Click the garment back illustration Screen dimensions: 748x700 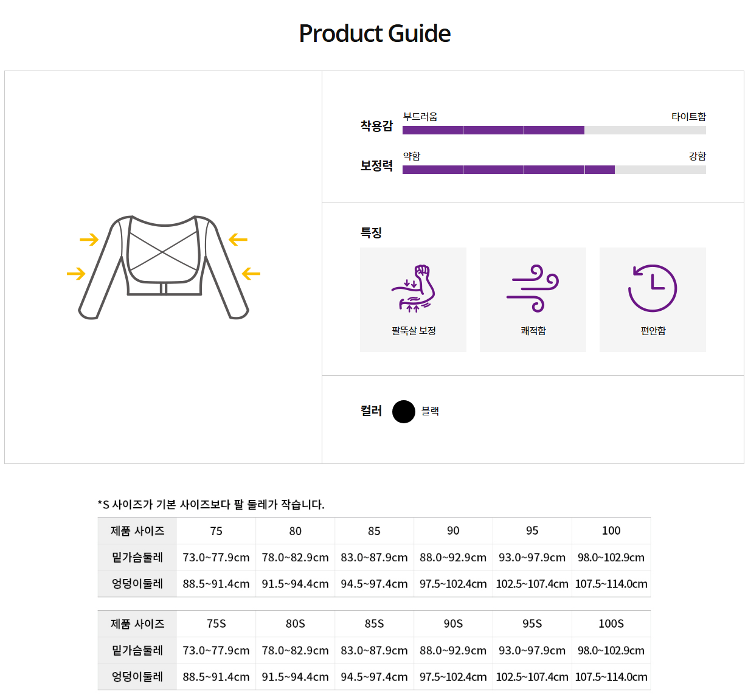click(164, 266)
